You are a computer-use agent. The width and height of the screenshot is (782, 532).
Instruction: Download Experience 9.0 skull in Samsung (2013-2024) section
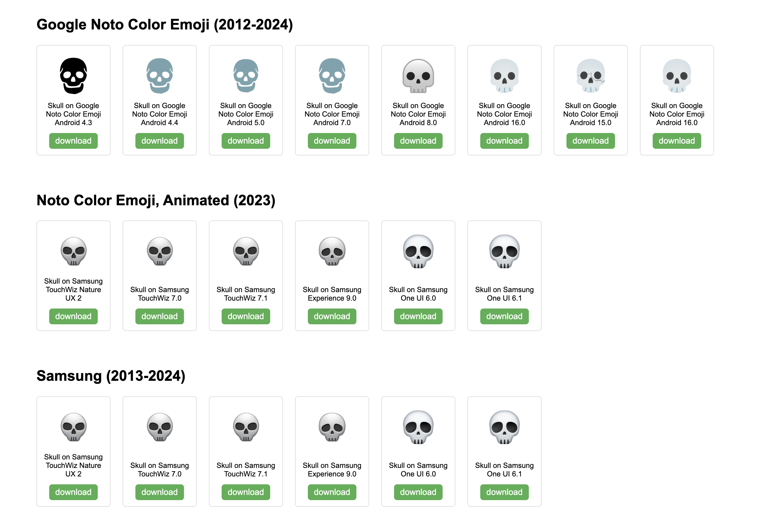(x=332, y=492)
